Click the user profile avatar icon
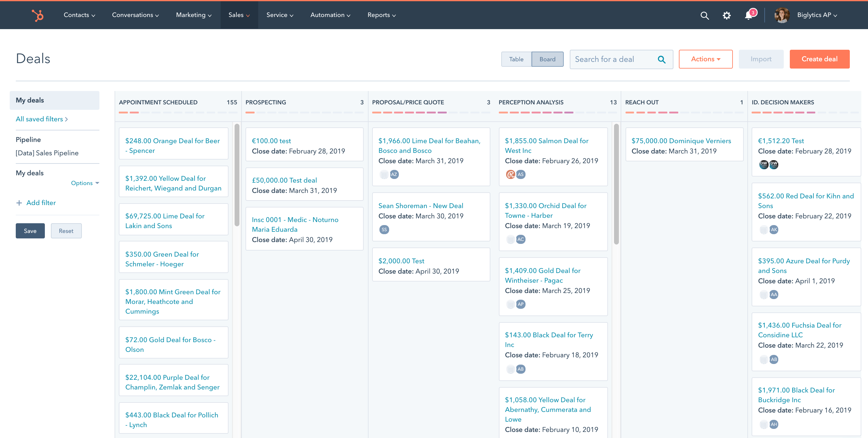Image resolution: width=868 pixels, height=438 pixels. click(x=782, y=15)
